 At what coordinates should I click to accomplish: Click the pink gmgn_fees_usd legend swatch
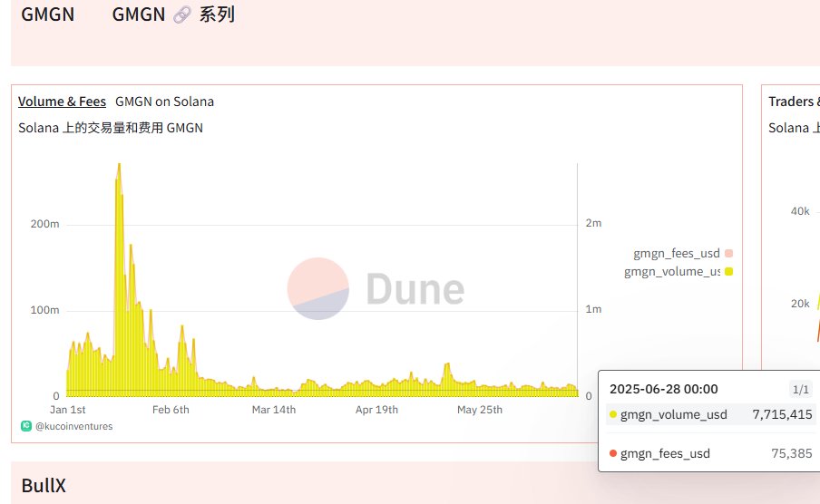tap(728, 254)
